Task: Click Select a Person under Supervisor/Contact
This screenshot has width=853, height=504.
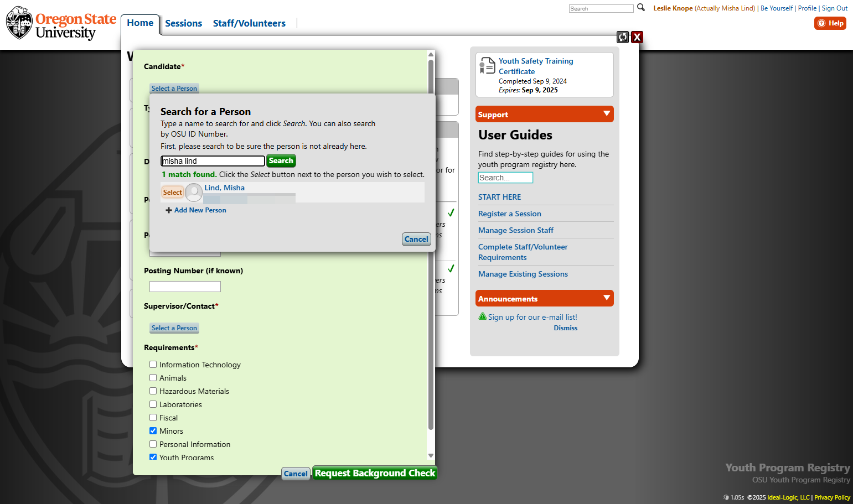Action: [x=174, y=328]
